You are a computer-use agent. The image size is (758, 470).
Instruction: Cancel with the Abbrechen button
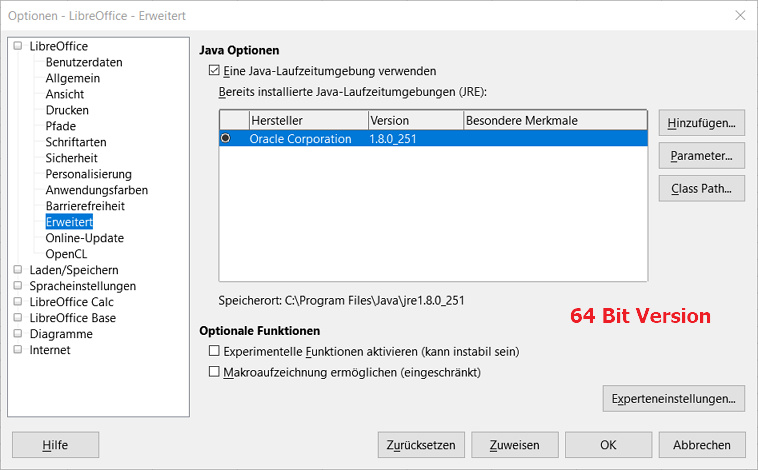702,445
